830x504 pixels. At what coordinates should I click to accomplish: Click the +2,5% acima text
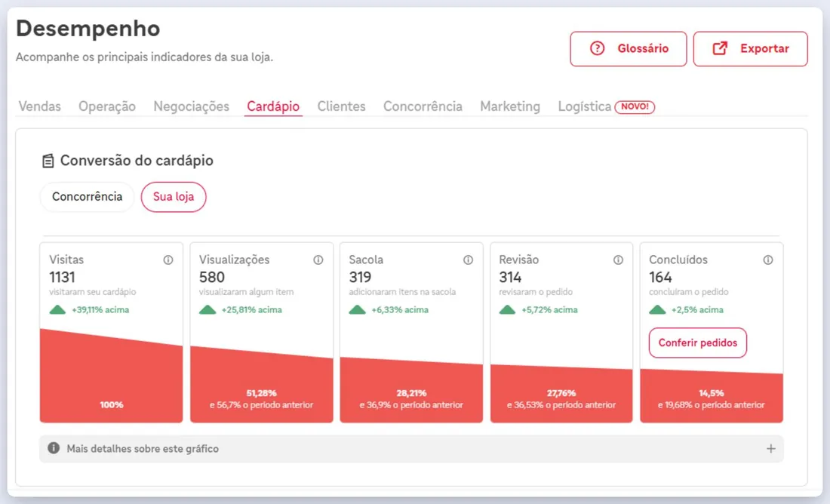point(697,310)
